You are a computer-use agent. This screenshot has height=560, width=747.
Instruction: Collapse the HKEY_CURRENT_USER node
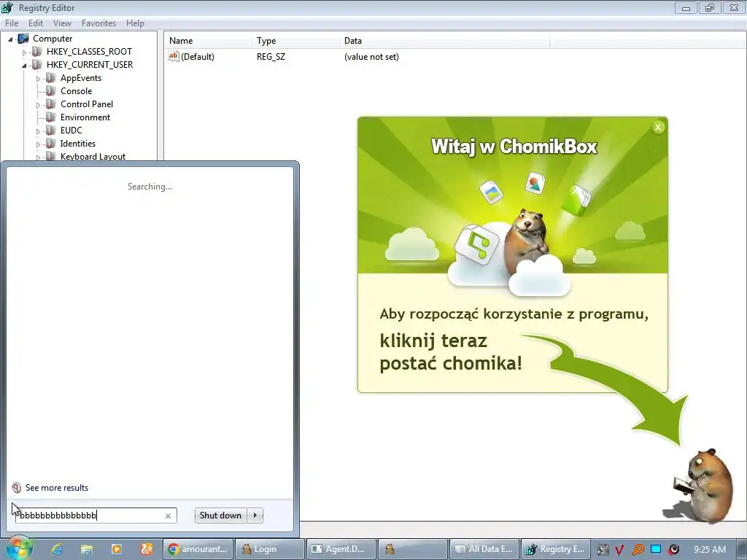(24, 65)
